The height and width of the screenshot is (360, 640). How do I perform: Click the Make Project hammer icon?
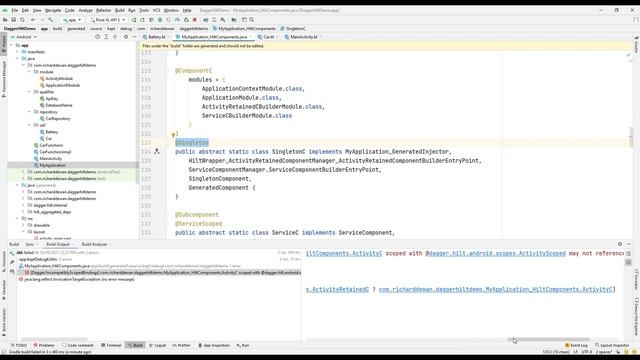(51, 20)
